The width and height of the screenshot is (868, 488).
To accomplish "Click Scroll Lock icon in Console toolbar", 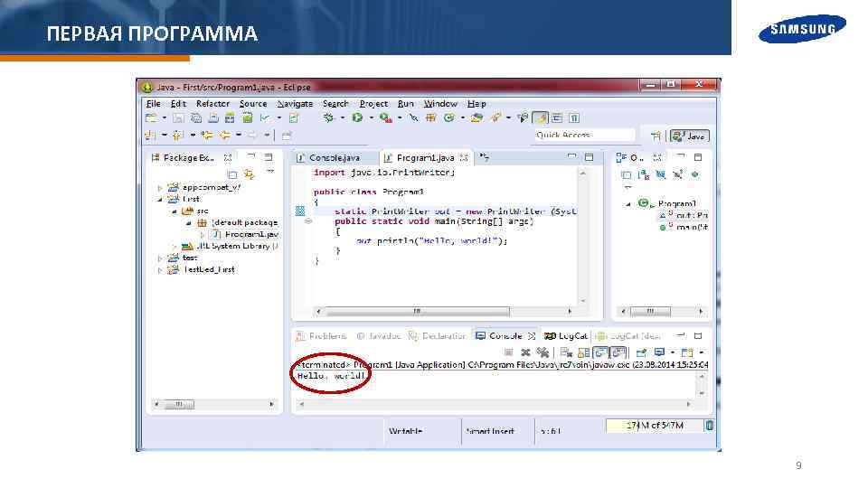I will pyautogui.click(x=583, y=352).
